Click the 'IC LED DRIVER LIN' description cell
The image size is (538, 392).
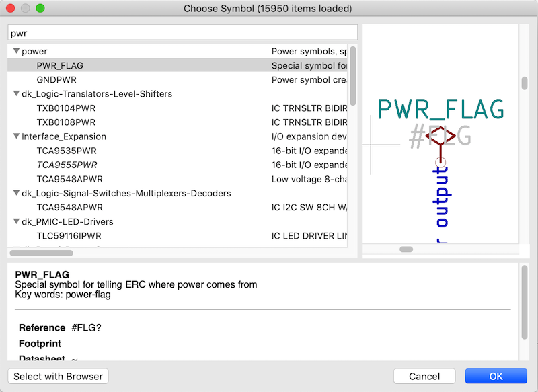(x=309, y=236)
